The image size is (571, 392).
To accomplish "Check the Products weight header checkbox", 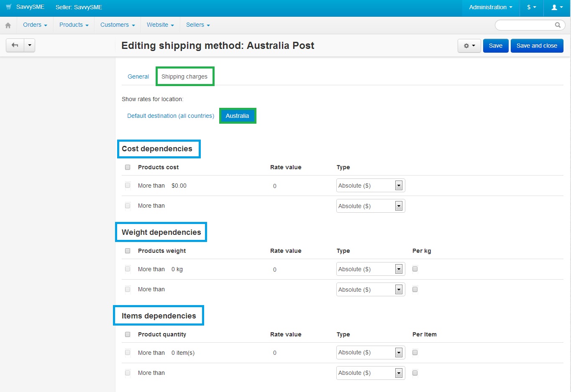I will click(x=128, y=251).
